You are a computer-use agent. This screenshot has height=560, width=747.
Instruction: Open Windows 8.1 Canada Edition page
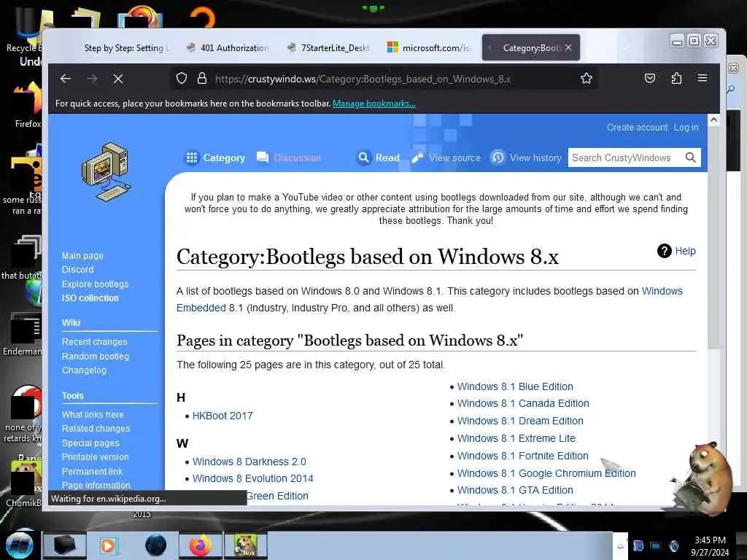point(523,403)
